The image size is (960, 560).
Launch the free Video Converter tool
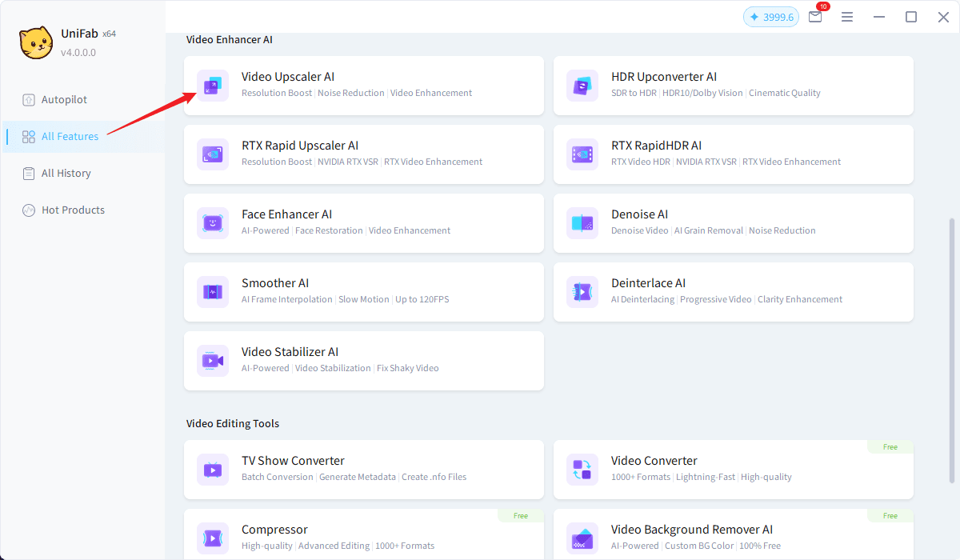click(x=733, y=469)
